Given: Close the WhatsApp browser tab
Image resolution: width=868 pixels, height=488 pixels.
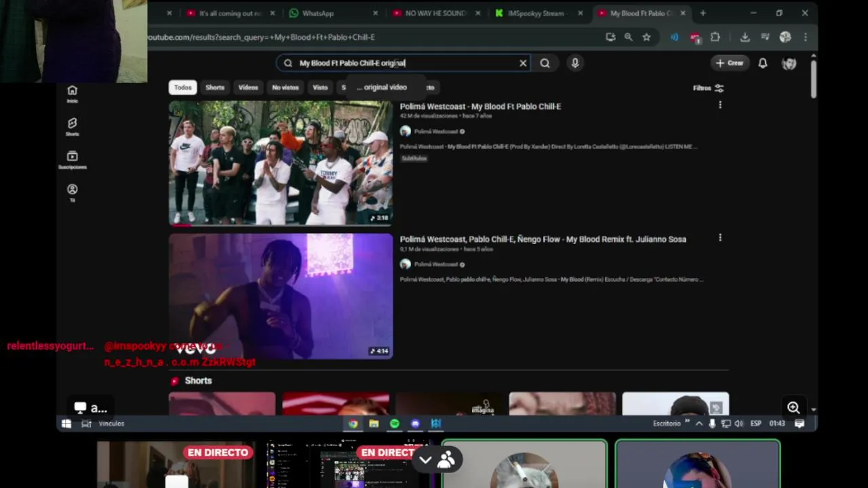Looking at the screenshot, I should 375,13.
